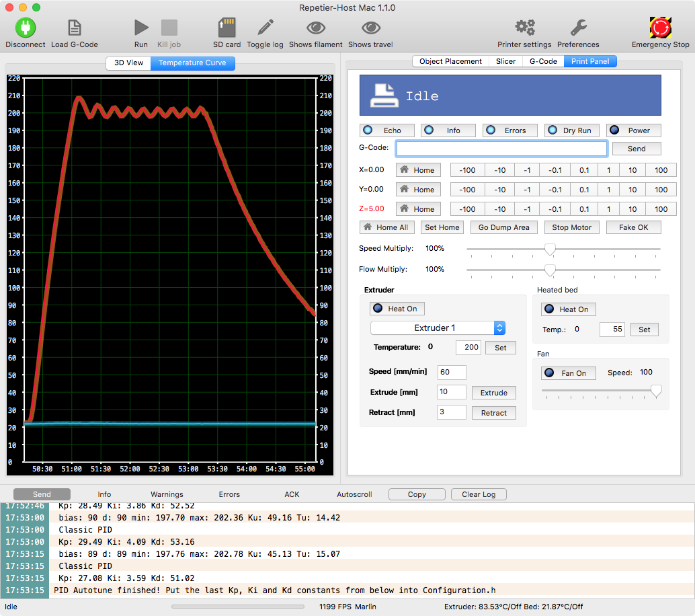Toggle the Shows travel eye icon
This screenshot has height=616, width=695.
click(370, 28)
